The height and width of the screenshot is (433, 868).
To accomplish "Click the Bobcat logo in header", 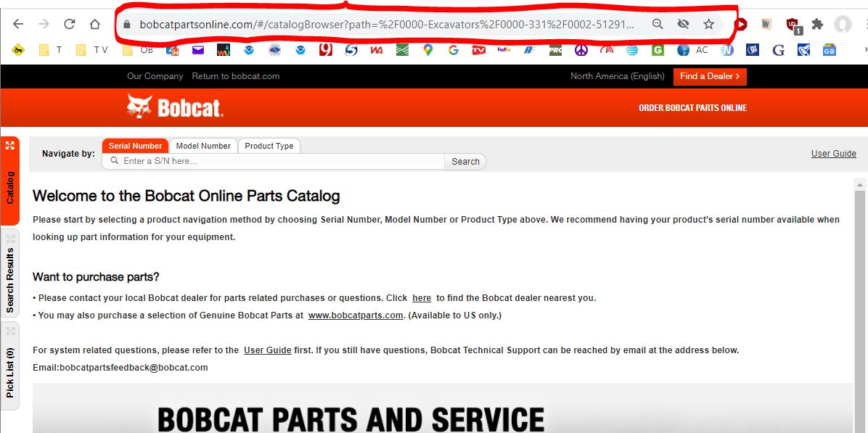I will (x=175, y=107).
